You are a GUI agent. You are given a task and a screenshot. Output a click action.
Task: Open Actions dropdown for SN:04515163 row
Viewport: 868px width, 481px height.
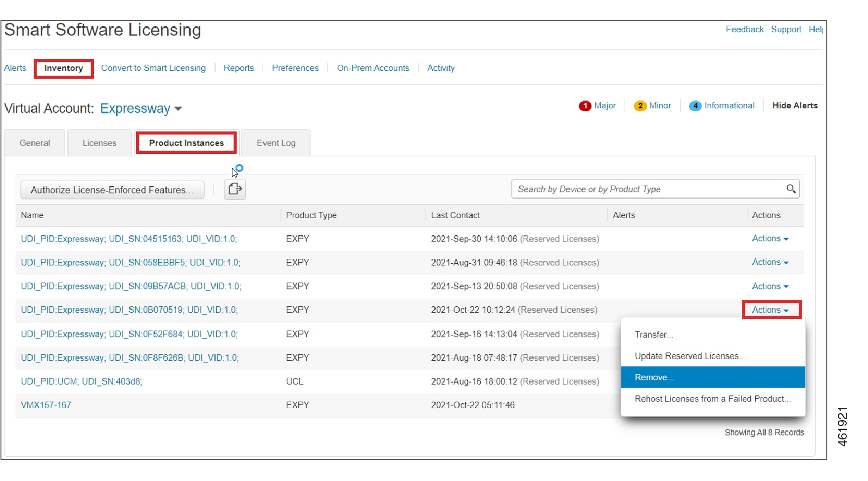coord(770,239)
